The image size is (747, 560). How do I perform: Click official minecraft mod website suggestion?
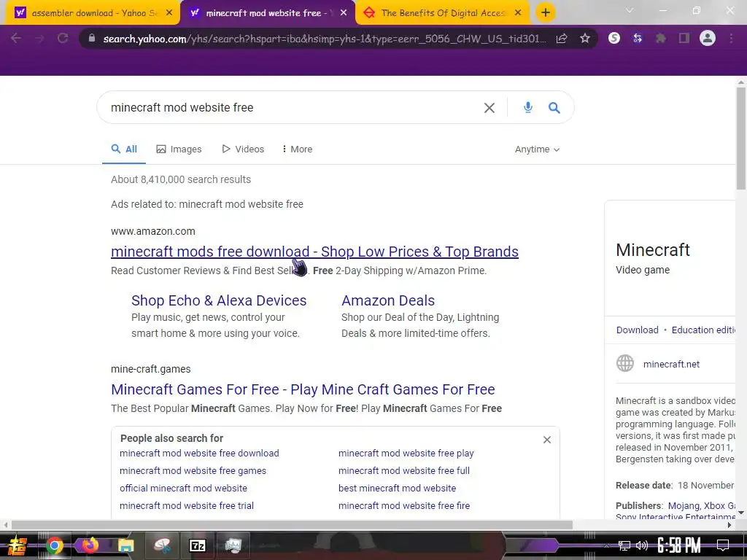click(183, 488)
